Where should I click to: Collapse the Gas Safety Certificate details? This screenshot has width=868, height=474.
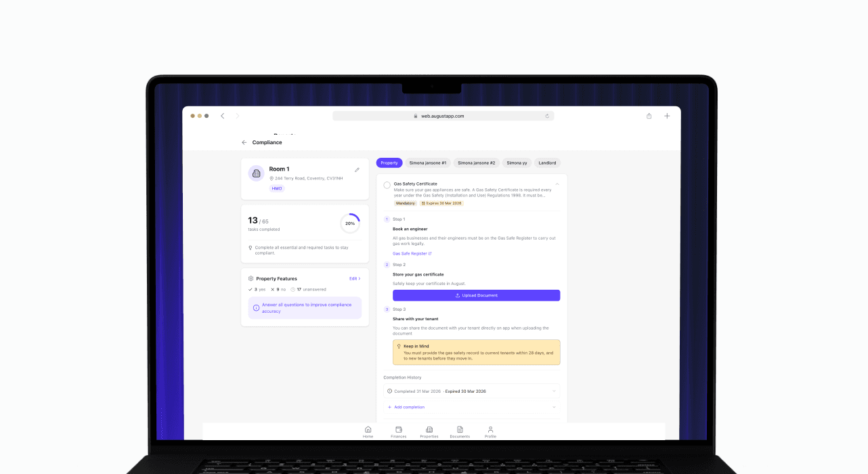557,184
